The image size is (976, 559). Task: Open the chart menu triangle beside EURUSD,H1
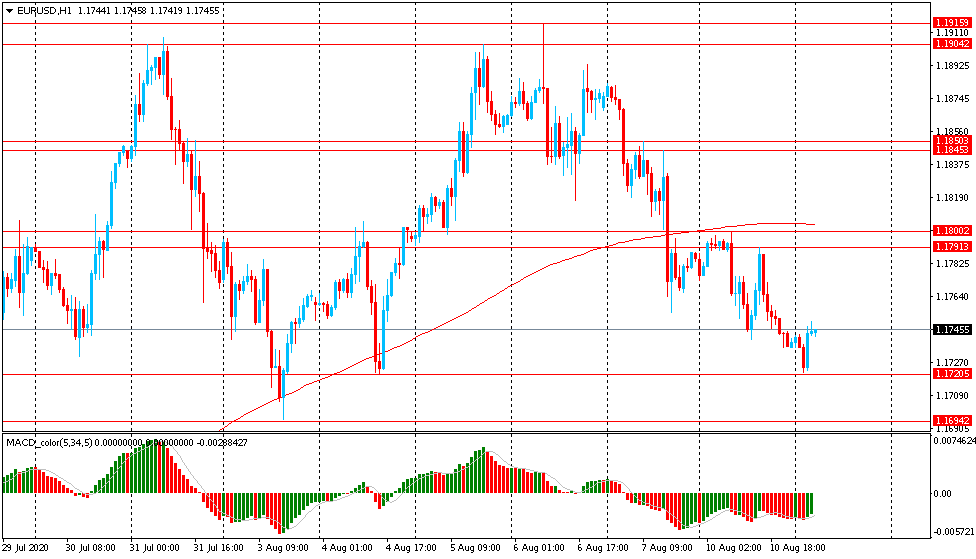click(x=9, y=11)
